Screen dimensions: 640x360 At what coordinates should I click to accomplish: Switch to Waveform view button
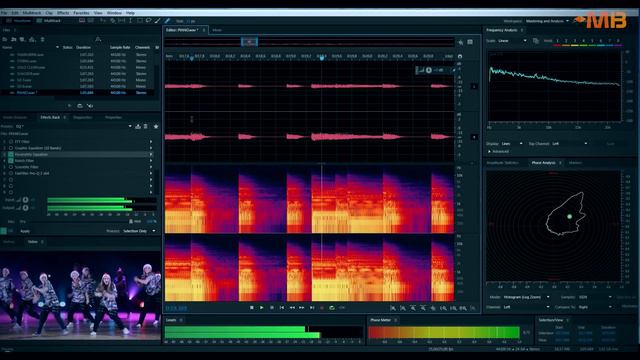pyautogui.click(x=18, y=20)
